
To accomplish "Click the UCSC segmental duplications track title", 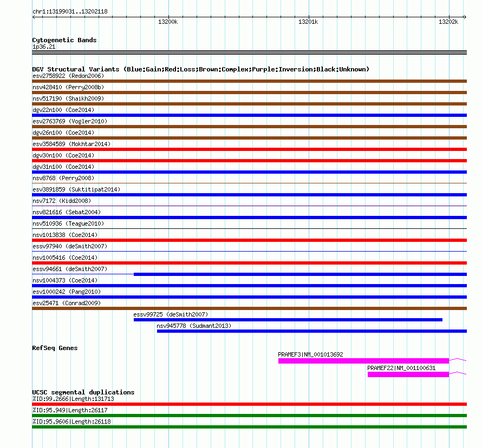I will click(x=83, y=392).
